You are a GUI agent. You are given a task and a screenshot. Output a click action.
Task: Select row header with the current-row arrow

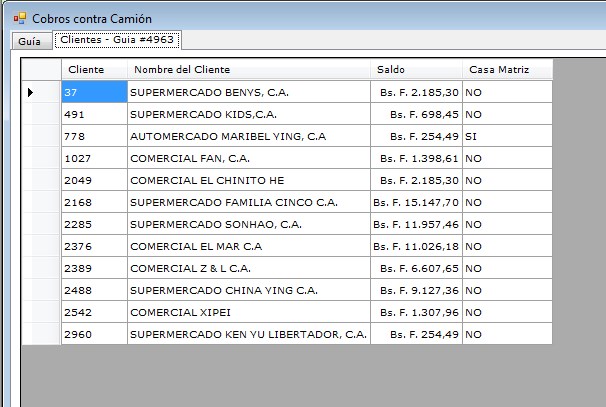click(x=41, y=92)
